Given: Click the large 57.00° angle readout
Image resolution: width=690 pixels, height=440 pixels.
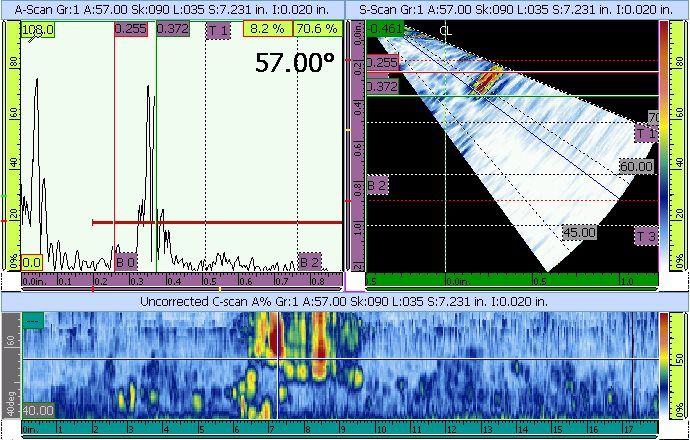Looking at the screenshot, I should pyautogui.click(x=295, y=62).
